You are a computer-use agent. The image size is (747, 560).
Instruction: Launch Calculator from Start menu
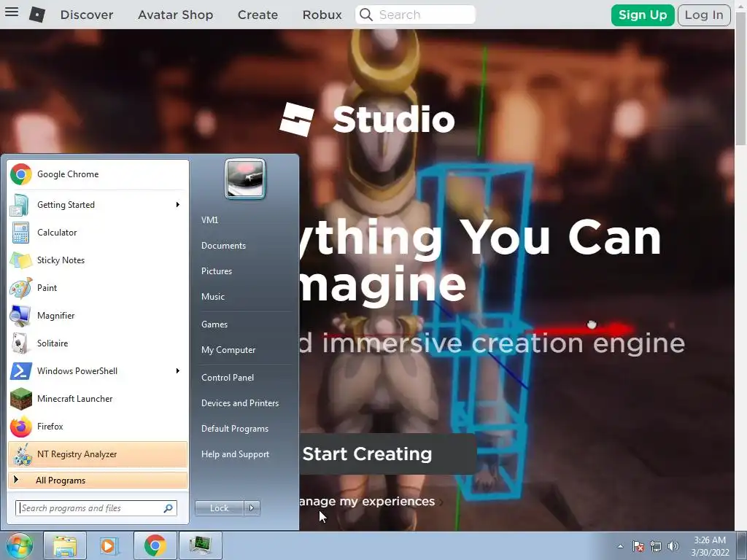pos(98,233)
